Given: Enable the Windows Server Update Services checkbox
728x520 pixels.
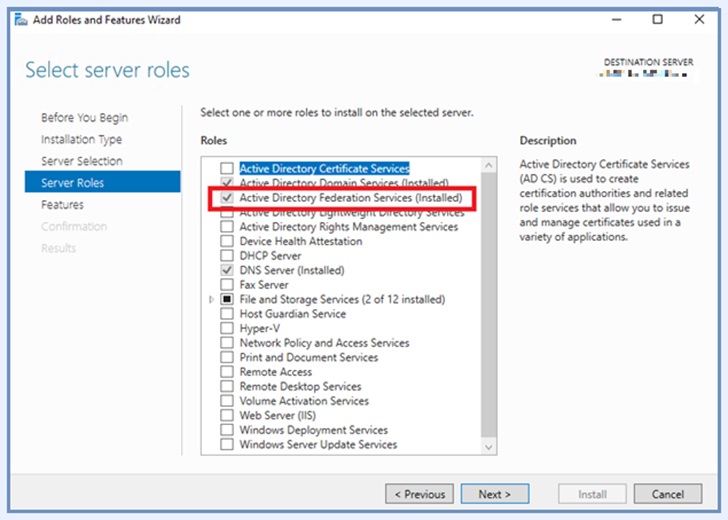Looking at the screenshot, I should tap(227, 444).
